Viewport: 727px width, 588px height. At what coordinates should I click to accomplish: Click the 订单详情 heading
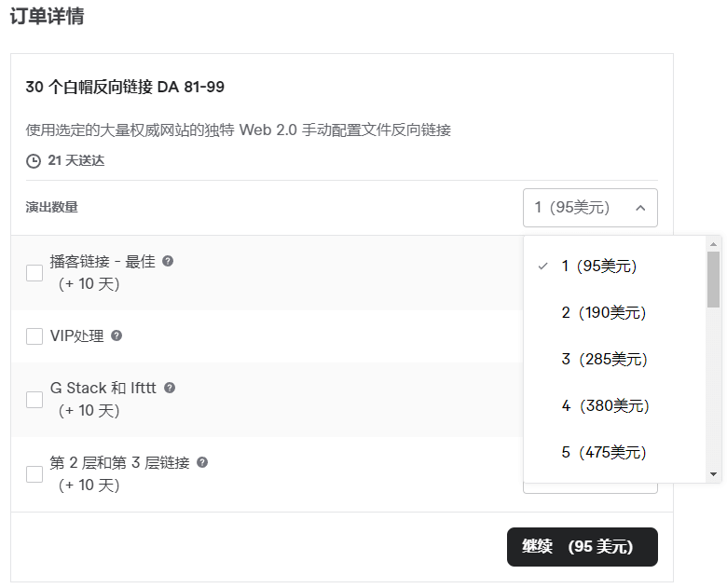pyautogui.click(x=48, y=16)
